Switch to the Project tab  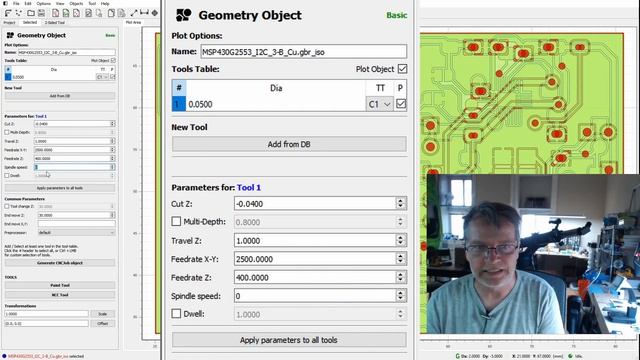[x=9, y=22]
